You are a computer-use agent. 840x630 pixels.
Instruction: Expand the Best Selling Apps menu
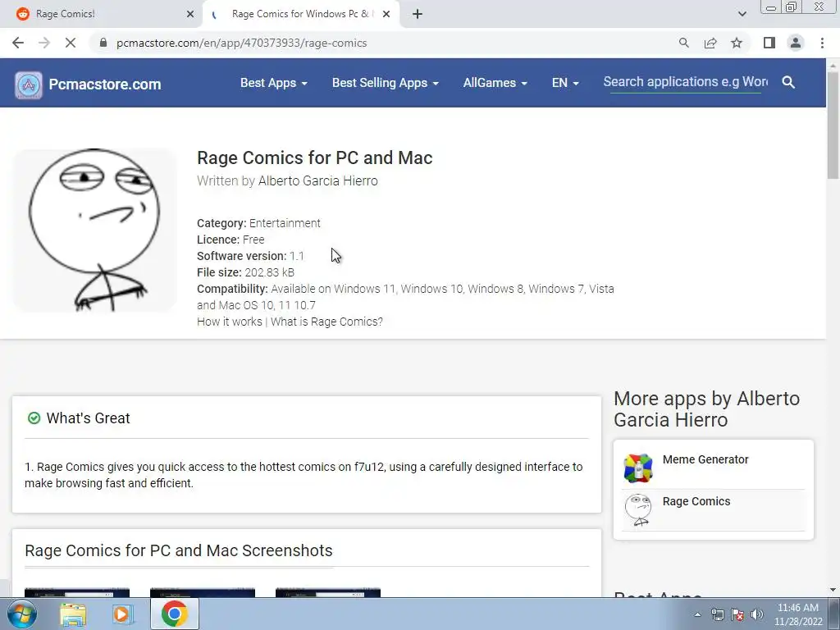(x=386, y=83)
